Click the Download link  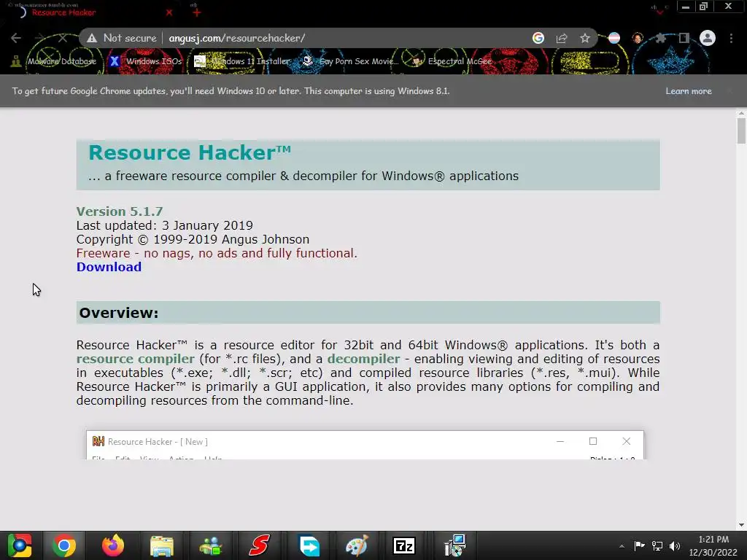pyautogui.click(x=109, y=267)
